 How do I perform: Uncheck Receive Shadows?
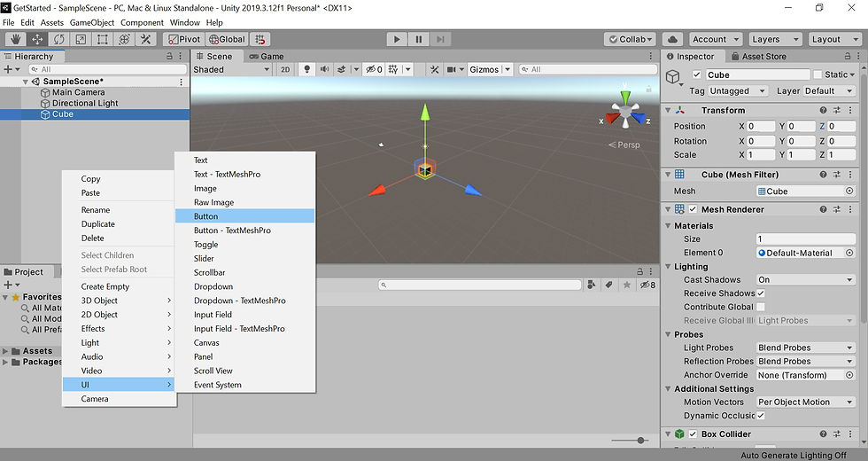(761, 293)
